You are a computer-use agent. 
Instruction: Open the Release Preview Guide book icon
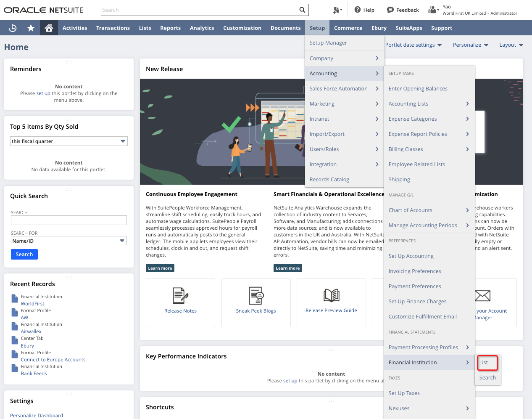click(x=331, y=295)
